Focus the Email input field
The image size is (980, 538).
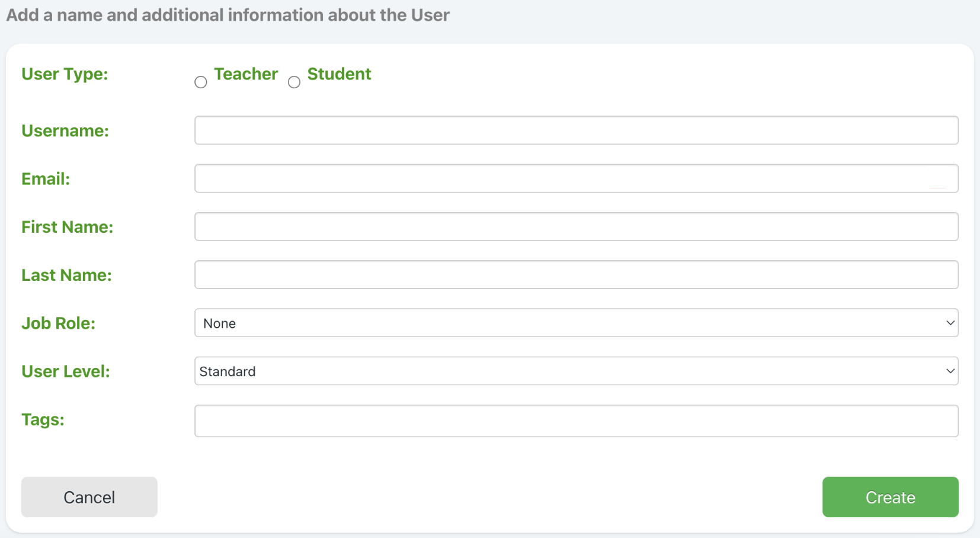[x=576, y=178]
